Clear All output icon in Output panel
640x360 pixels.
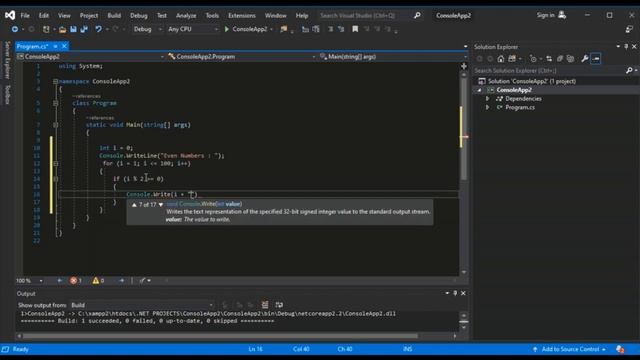[265, 305]
